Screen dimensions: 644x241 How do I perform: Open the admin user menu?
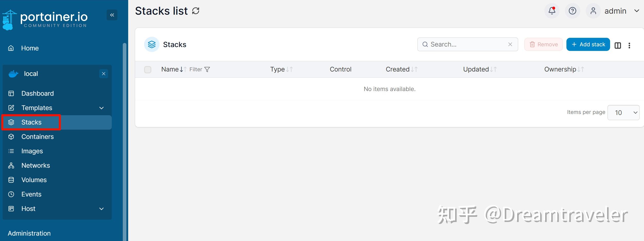pos(615,11)
